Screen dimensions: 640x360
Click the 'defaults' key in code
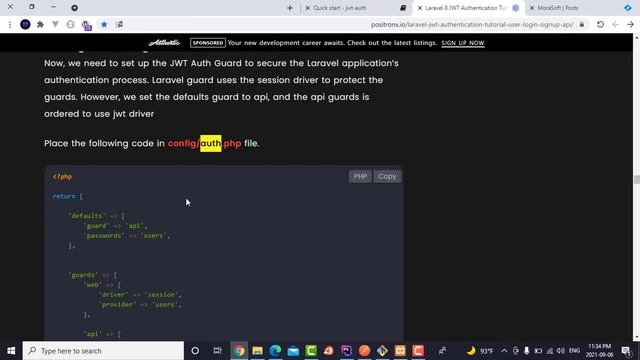pos(87,216)
